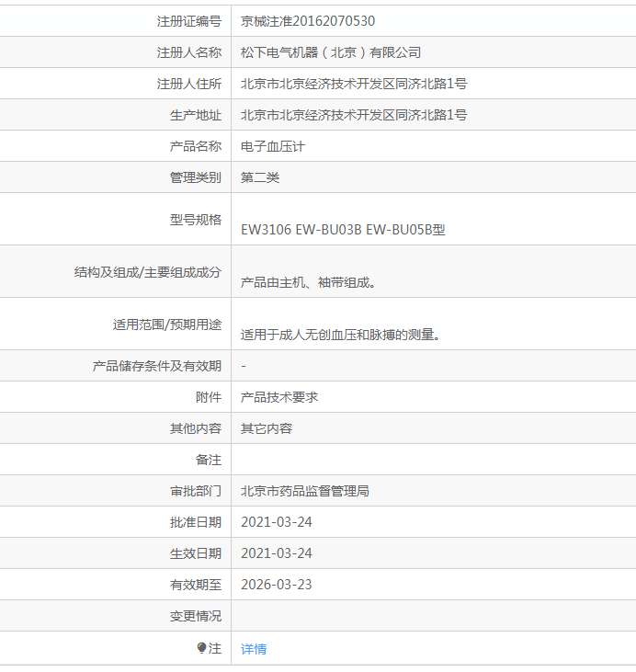The height and width of the screenshot is (672, 636).
Task: Select model text EW3106 EW-BU03B EW-BU05B型
Action: (x=343, y=230)
